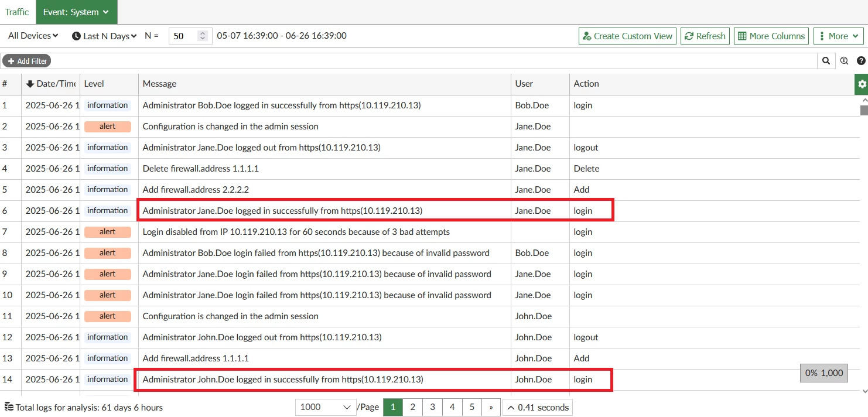Select Jane.Doe logged out message
868x417 pixels.
click(x=262, y=148)
